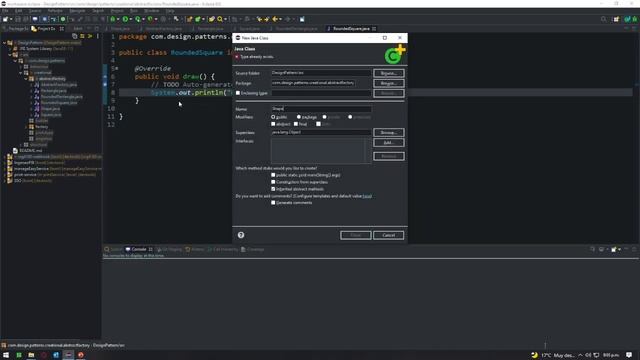
Task: Click the New Java Class green toolbar icon
Action: (198, 19)
